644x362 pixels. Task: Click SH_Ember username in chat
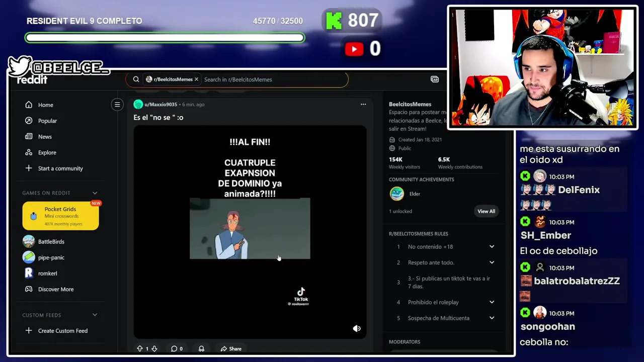545,235
